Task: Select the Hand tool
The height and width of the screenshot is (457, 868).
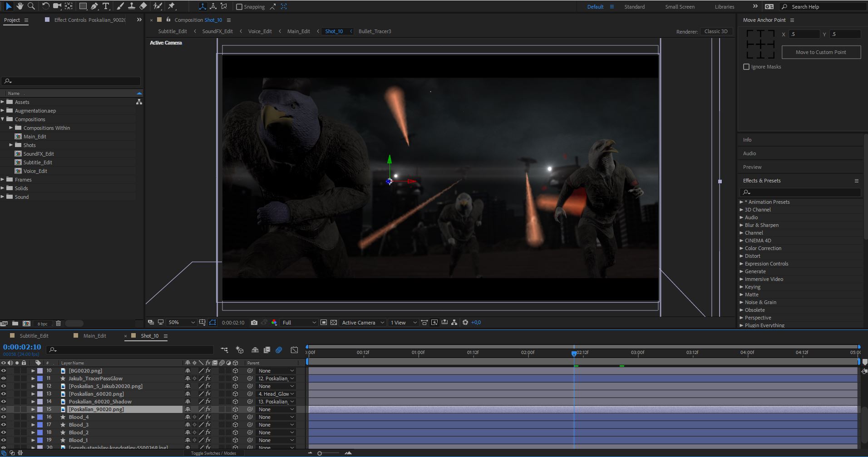Action: [20, 6]
